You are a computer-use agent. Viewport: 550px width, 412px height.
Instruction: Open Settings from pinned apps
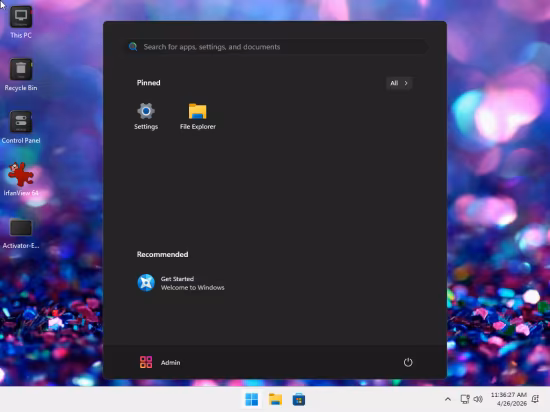click(146, 116)
